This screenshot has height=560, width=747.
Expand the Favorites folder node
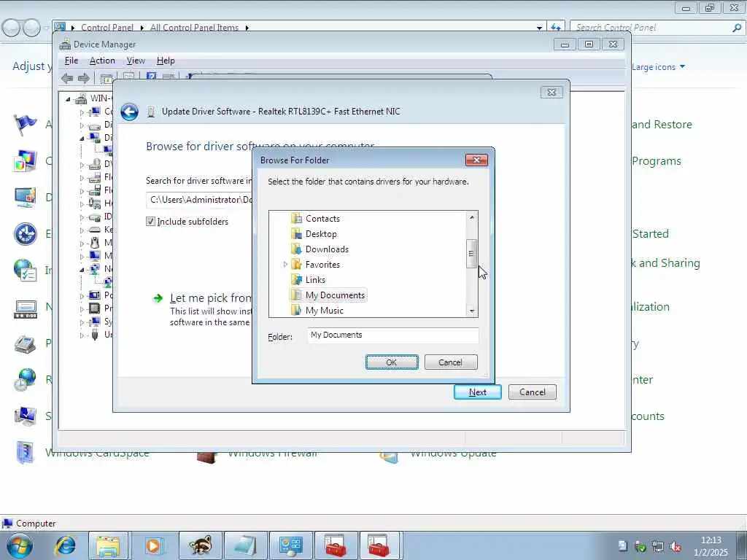[x=285, y=264]
